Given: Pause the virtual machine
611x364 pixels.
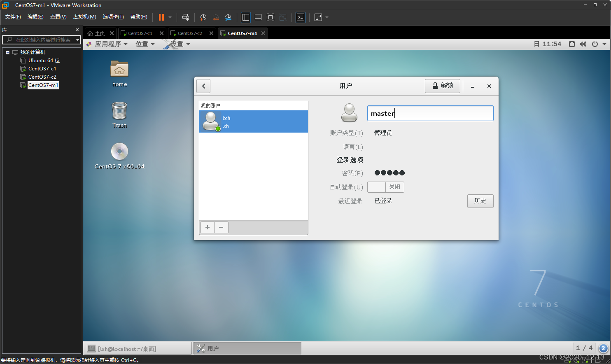Looking at the screenshot, I should point(161,17).
